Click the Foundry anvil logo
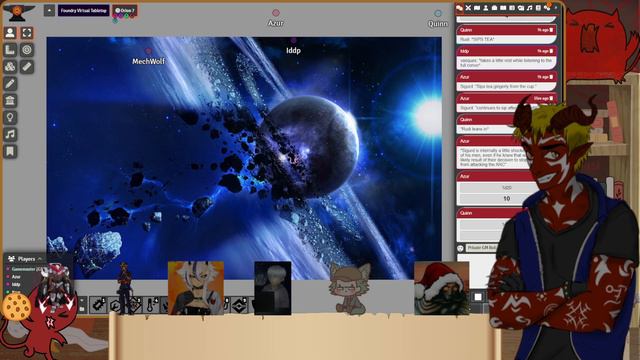Viewport: 640px width, 360px height. point(17,13)
